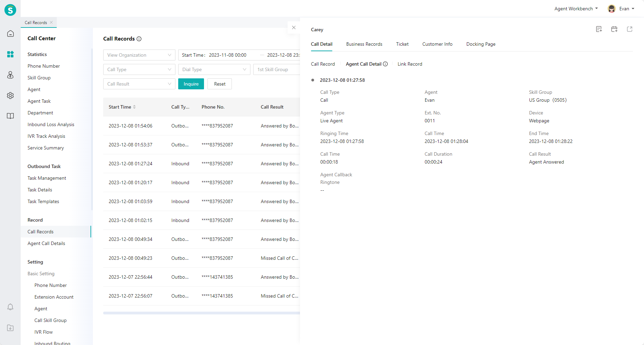Open the Dial Type filter dropdown

coord(214,69)
